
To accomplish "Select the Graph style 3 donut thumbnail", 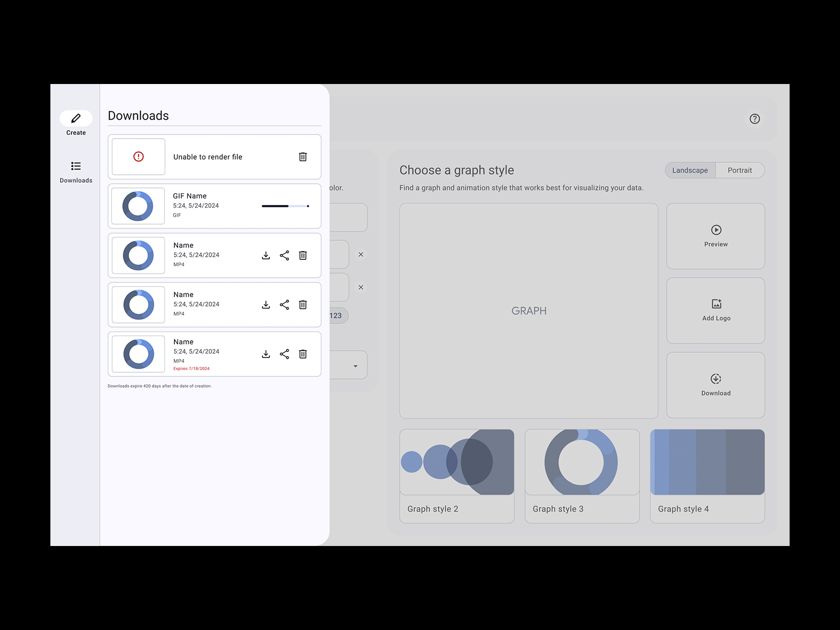I will pos(582,463).
